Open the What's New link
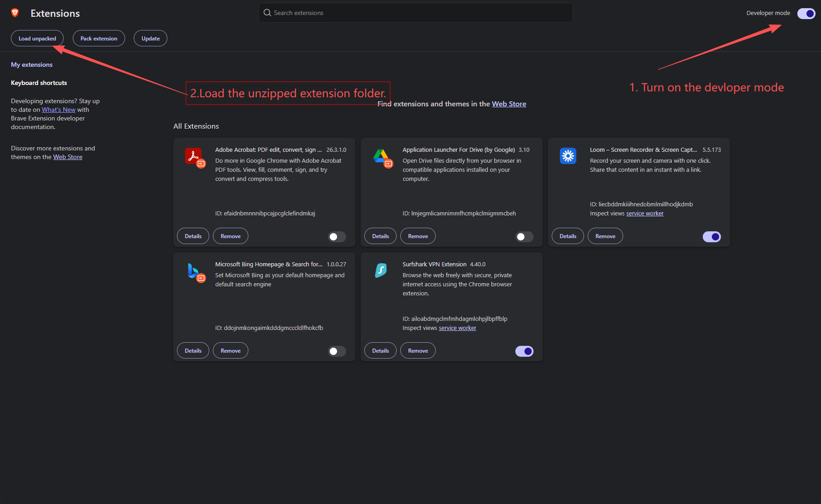This screenshot has width=821, height=504. tap(59, 110)
